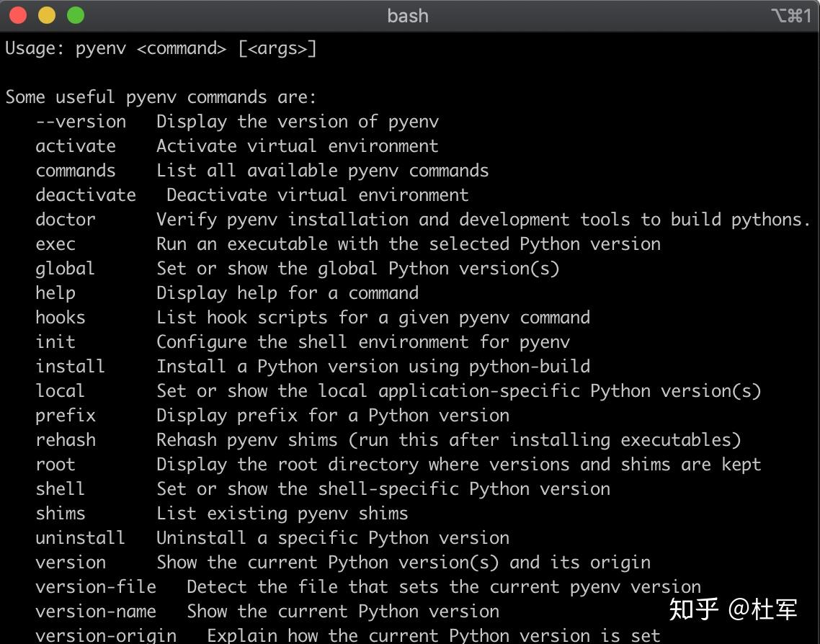Image resolution: width=820 pixels, height=644 pixels.
Task: Click the "activate" command name
Action: pos(76,146)
